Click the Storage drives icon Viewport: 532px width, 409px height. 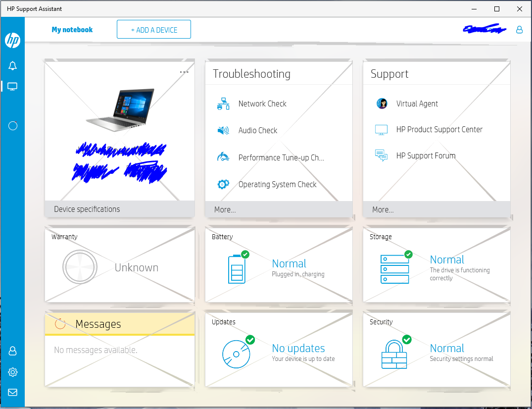394,269
